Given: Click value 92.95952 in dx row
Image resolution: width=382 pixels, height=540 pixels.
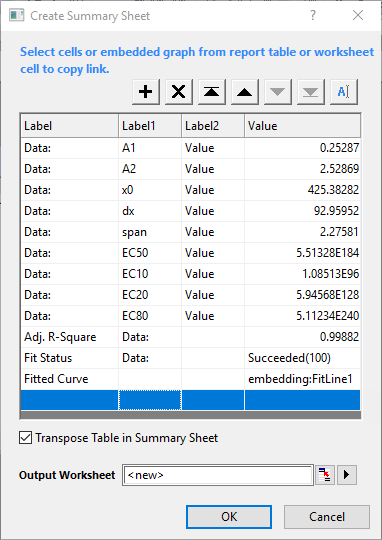Looking at the screenshot, I should [302, 211].
